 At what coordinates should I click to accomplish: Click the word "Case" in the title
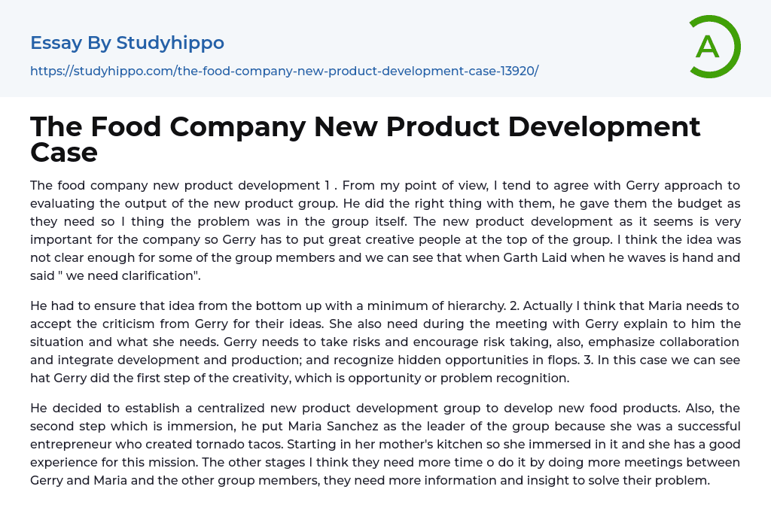click(x=64, y=153)
